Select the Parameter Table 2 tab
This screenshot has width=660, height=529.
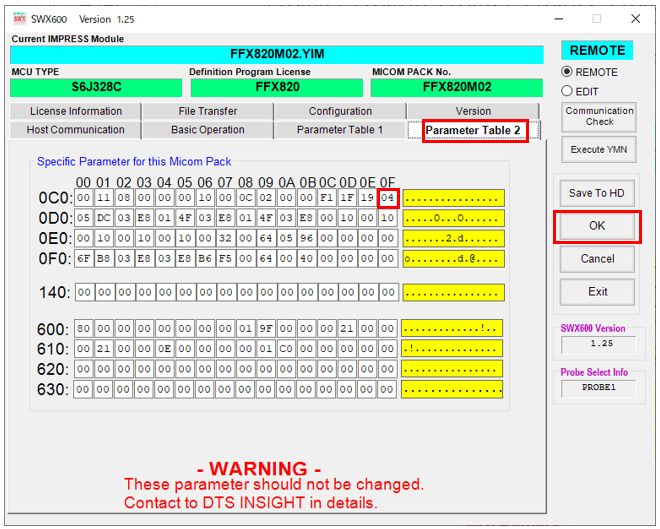[x=473, y=130]
